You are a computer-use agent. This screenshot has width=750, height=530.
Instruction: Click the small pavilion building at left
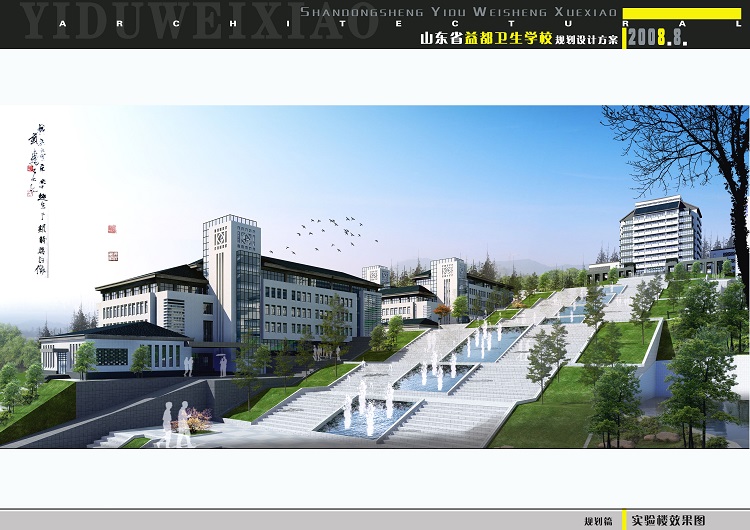112,346
